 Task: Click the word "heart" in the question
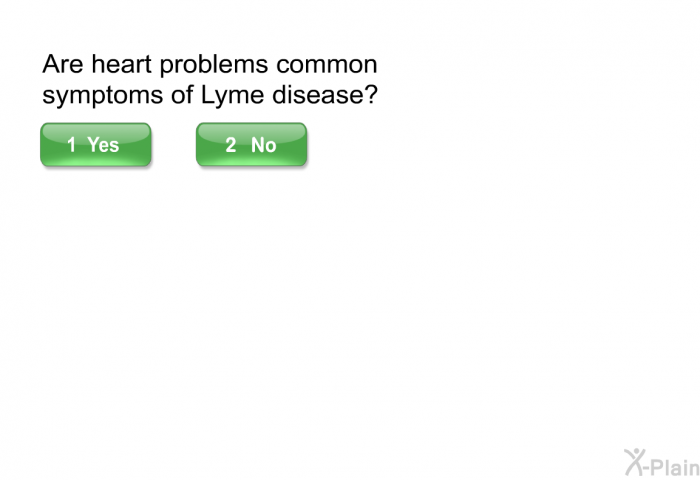(121, 64)
